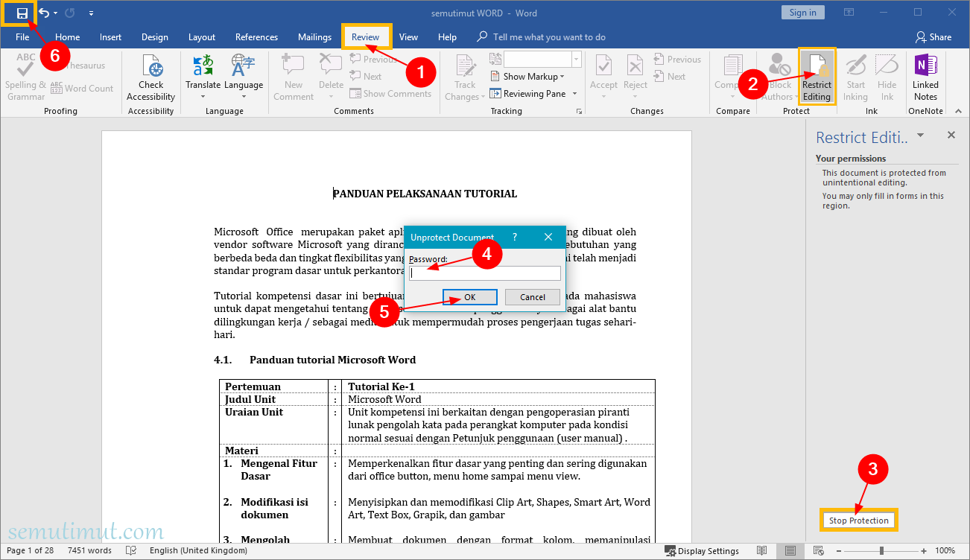Screen dimensions: 970x560
Task: Close the Restrict Editing pane
Action: pyautogui.click(x=951, y=135)
